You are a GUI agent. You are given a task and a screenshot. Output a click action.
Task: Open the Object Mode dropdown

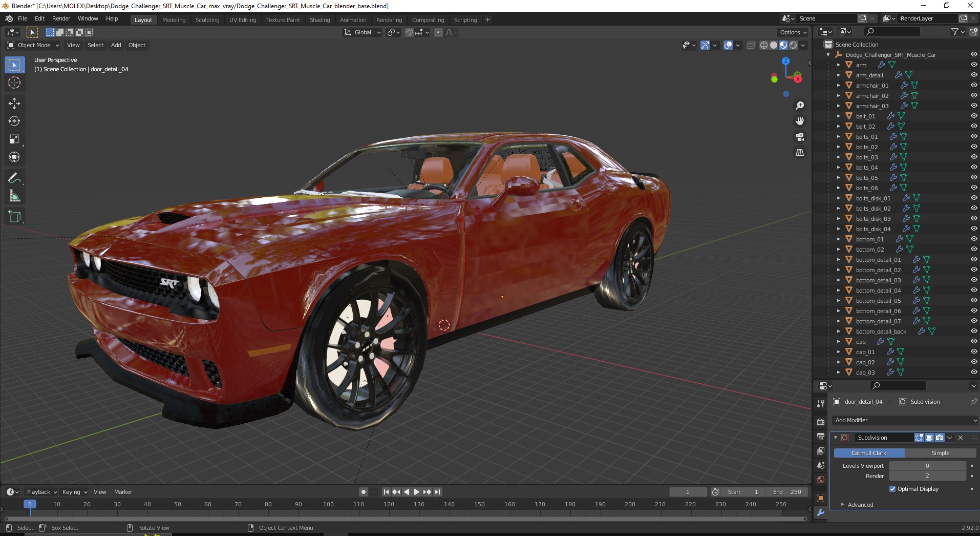[33, 45]
